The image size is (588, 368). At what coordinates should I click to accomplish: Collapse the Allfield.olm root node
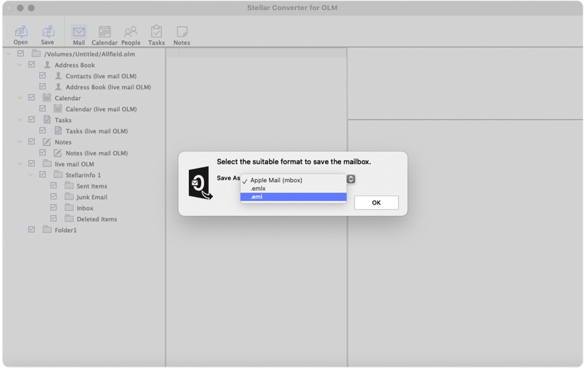tap(9, 54)
